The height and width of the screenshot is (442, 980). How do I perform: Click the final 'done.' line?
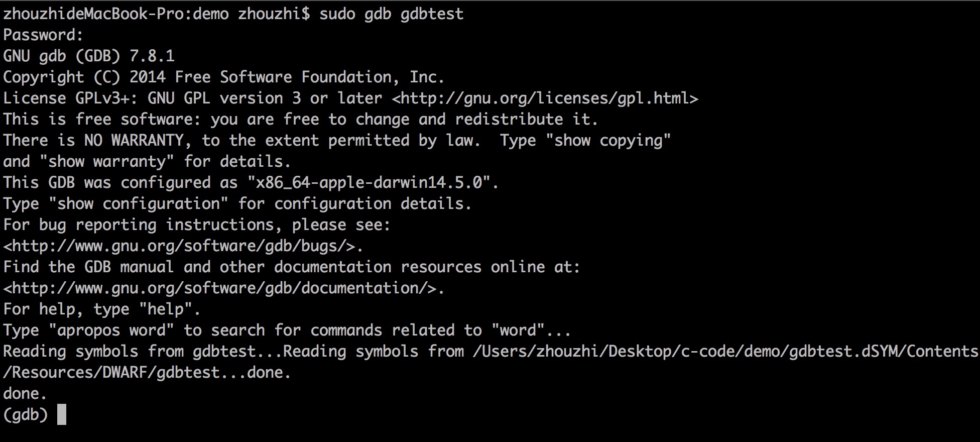click(x=25, y=394)
